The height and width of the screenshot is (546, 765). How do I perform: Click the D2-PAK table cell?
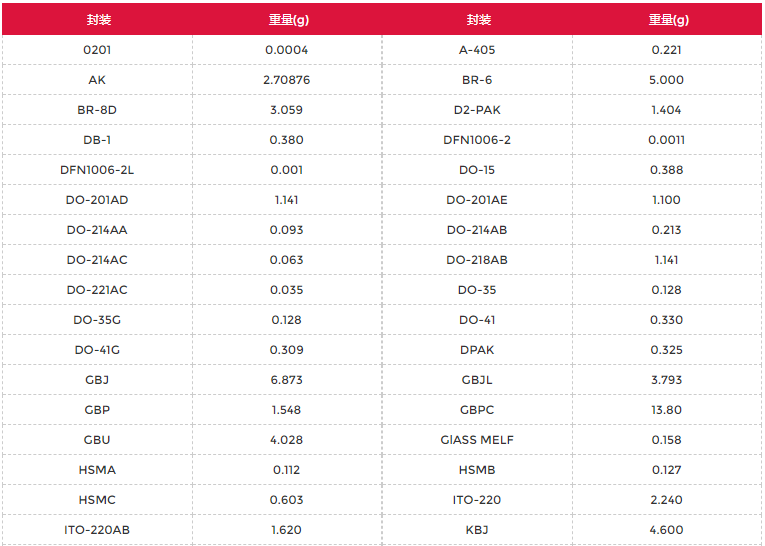pyautogui.click(x=477, y=110)
